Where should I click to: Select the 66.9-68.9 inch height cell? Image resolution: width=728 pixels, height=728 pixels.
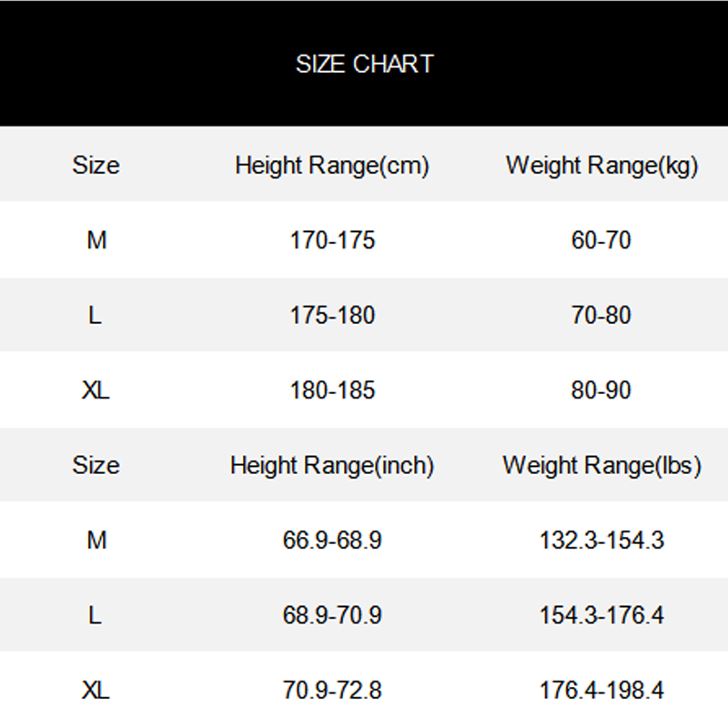pos(332,541)
